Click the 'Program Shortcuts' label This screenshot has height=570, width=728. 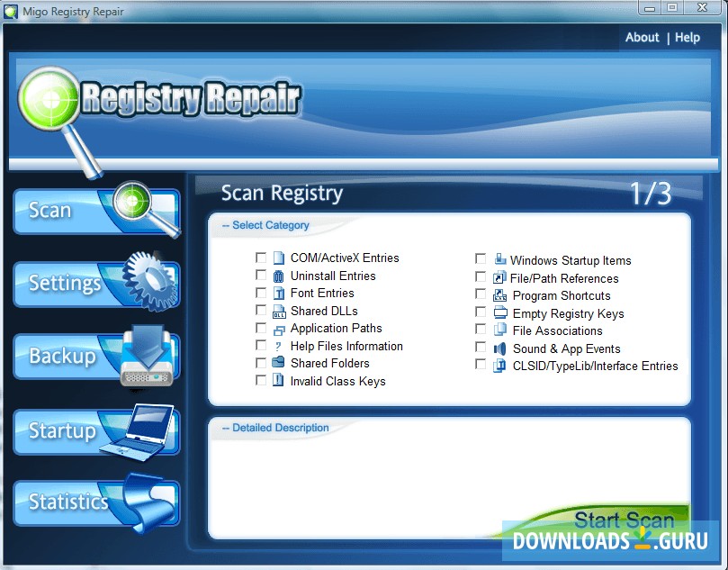[562, 296]
